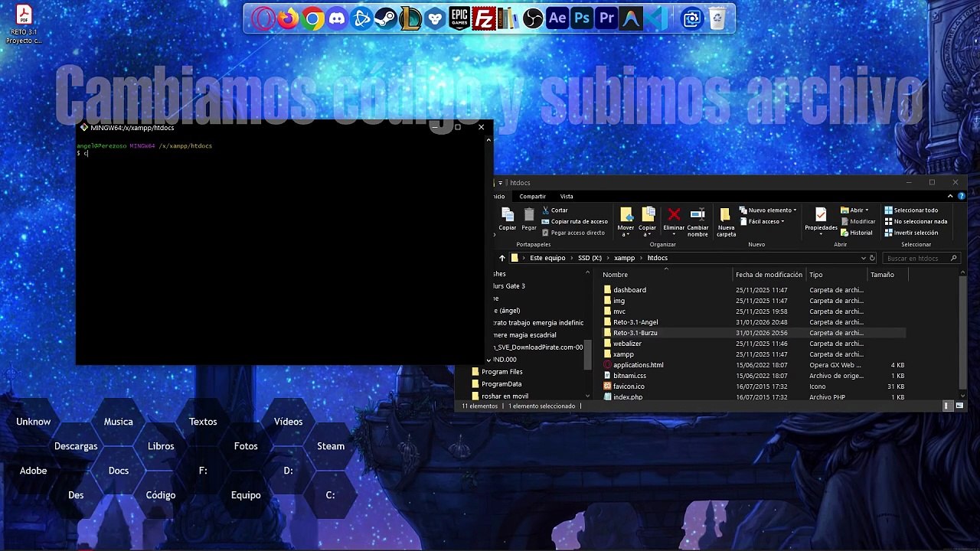
Task: Collapse the Explorer ribbon
Action: pos(950,197)
